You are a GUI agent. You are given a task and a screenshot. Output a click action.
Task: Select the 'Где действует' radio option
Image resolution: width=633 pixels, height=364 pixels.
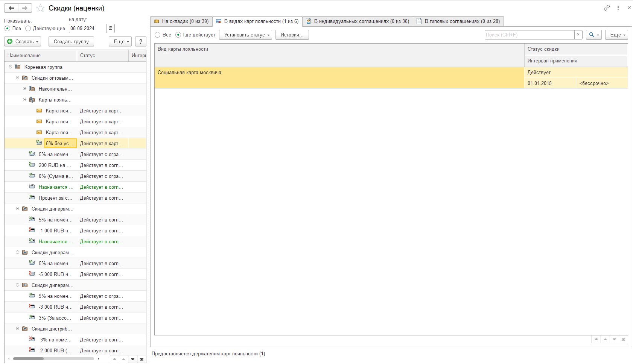coord(178,35)
